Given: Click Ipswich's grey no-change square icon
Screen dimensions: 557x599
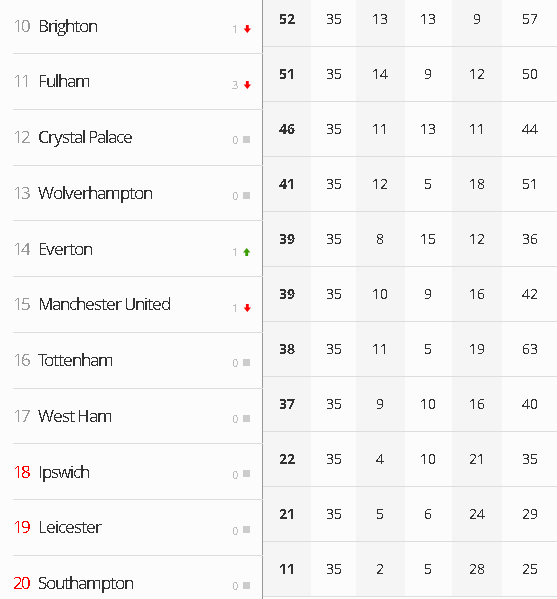Looking at the screenshot, I should 246,474.
